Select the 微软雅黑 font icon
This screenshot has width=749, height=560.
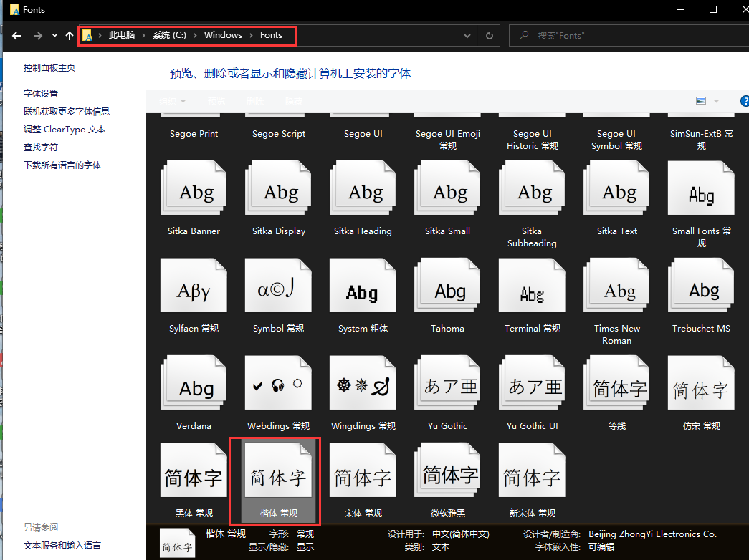(x=447, y=470)
